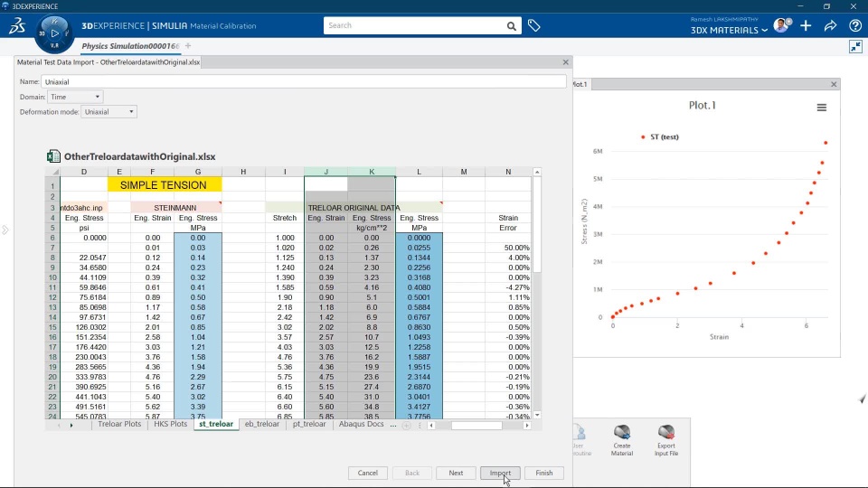Click the Name input field containing Uniaxial
This screenshot has height=488, width=868.
tap(304, 82)
